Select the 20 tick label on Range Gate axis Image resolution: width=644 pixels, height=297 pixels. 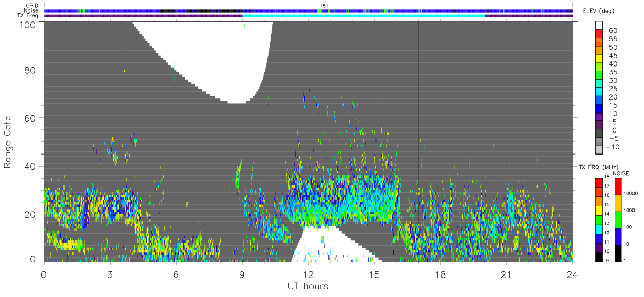[x=31, y=214]
